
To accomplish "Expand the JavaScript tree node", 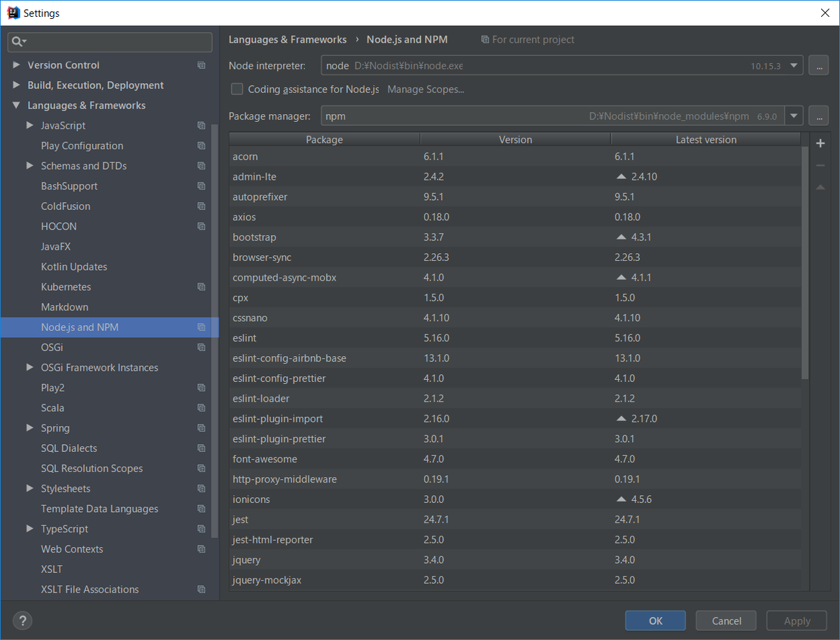I will pos(29,125).
